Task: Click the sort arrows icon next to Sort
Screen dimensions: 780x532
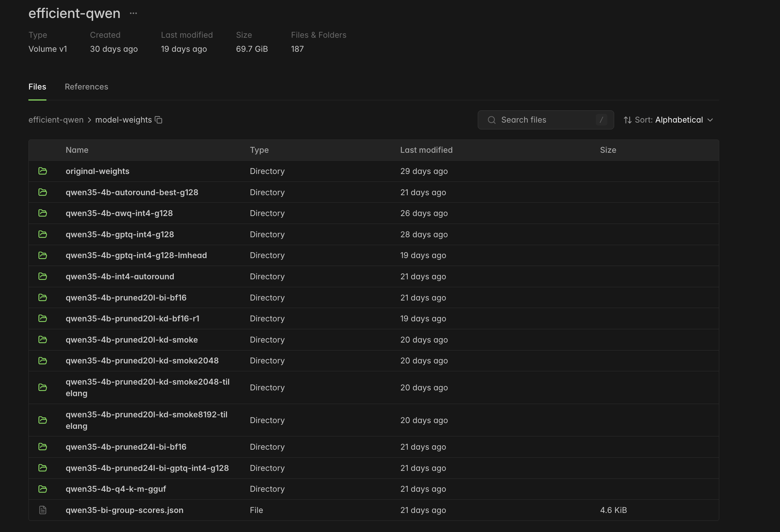Action: (628, 120)
